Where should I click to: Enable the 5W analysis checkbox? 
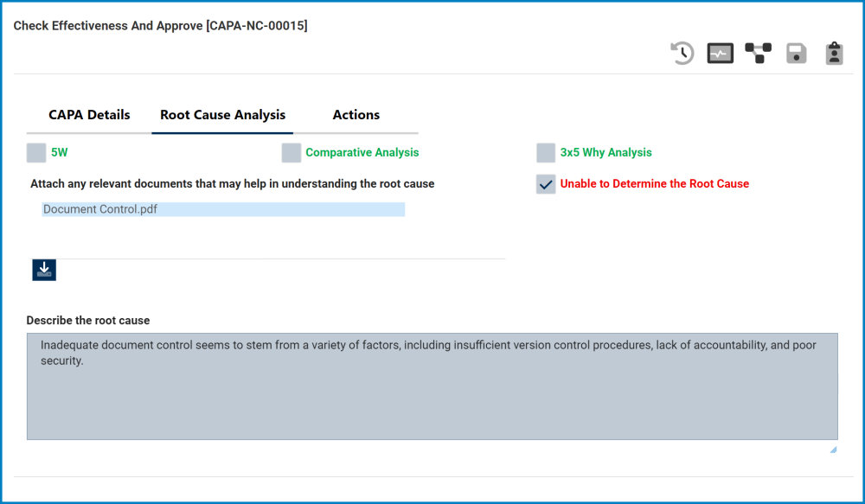pos(35,152)
